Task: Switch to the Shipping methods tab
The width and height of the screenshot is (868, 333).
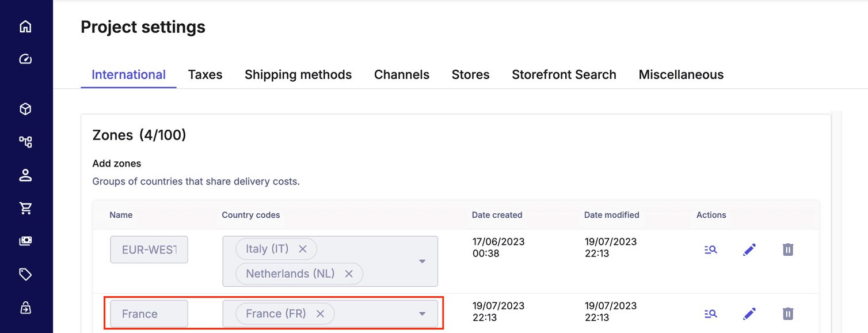Action: (298, 74)
